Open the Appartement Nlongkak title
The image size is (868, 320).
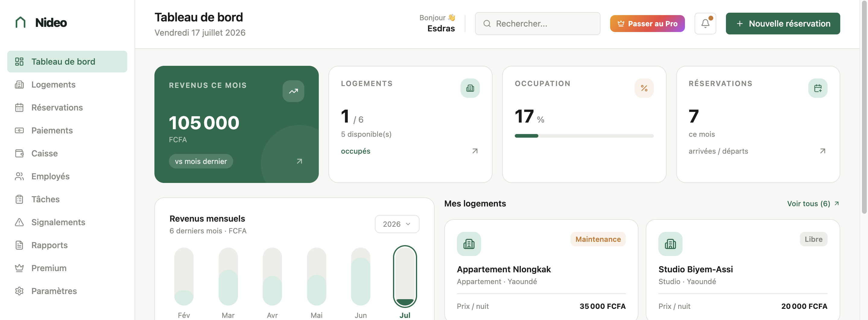pyautogui.click(x=504, y=269)
